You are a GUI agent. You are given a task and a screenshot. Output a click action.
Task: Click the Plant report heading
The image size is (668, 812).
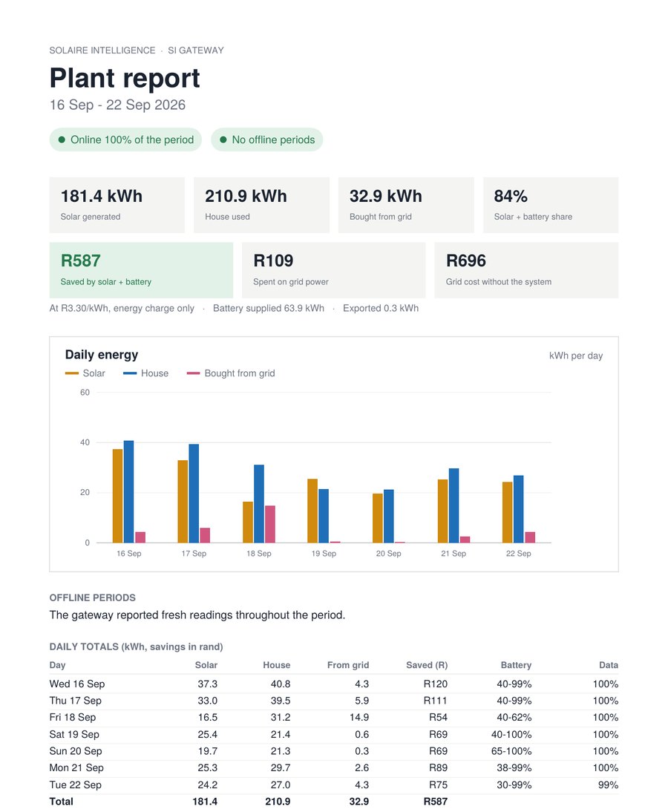[124, 79]
